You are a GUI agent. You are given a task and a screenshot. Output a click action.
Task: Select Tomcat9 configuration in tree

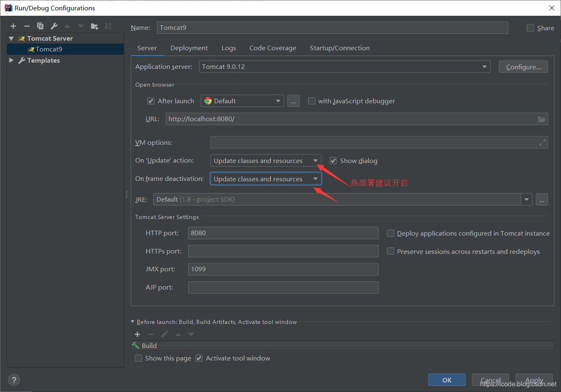66,49
